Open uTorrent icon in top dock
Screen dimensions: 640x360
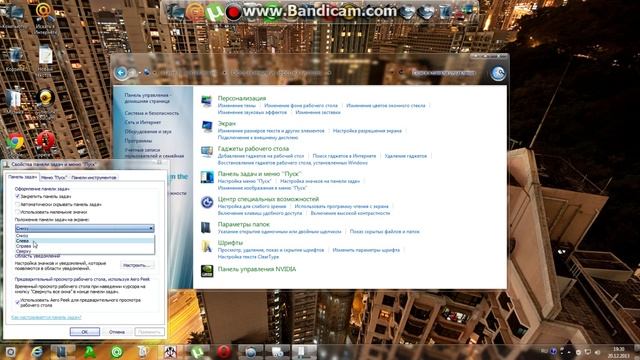pyautogui.click(x=215, y=12)
